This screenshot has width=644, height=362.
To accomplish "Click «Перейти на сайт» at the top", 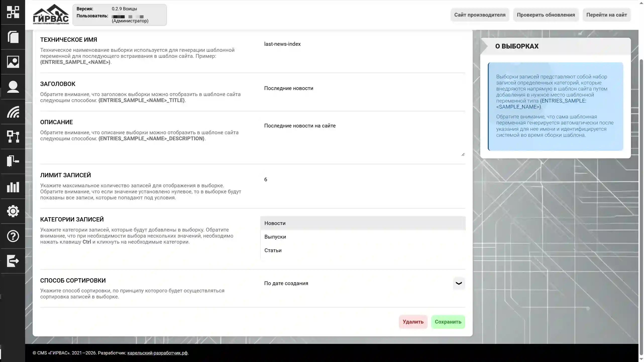I will pos(607,15).
